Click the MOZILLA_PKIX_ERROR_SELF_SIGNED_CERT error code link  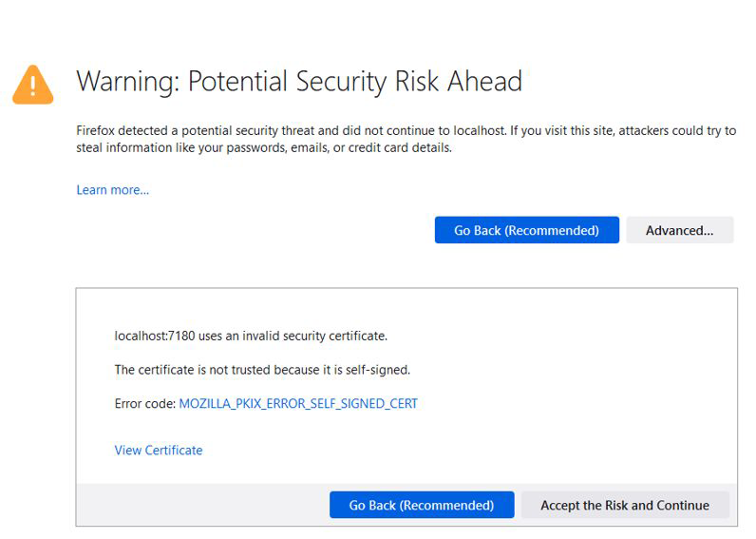click(x=298, y=404)
